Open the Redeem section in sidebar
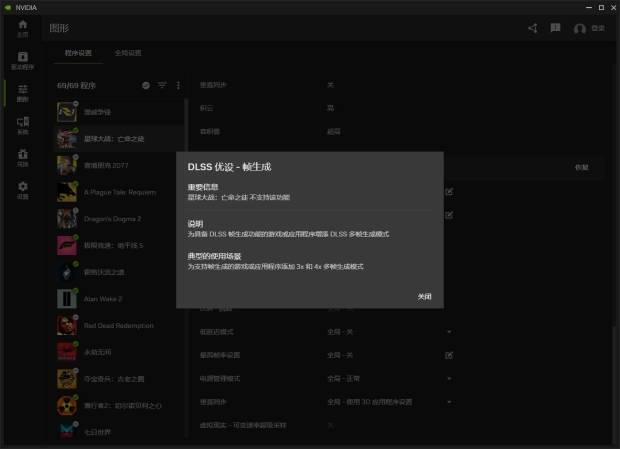620x449 pixels. point(23,158)
